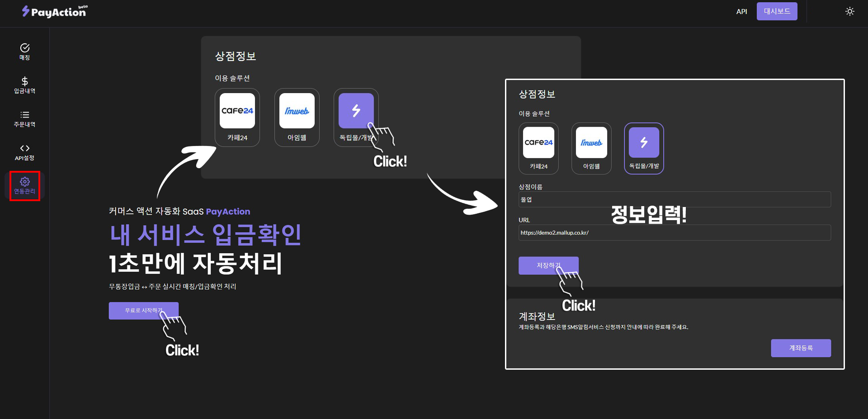Click the 계좌등록 button
The width and height of the screenshot is (868, 419).
coord(801,348)
